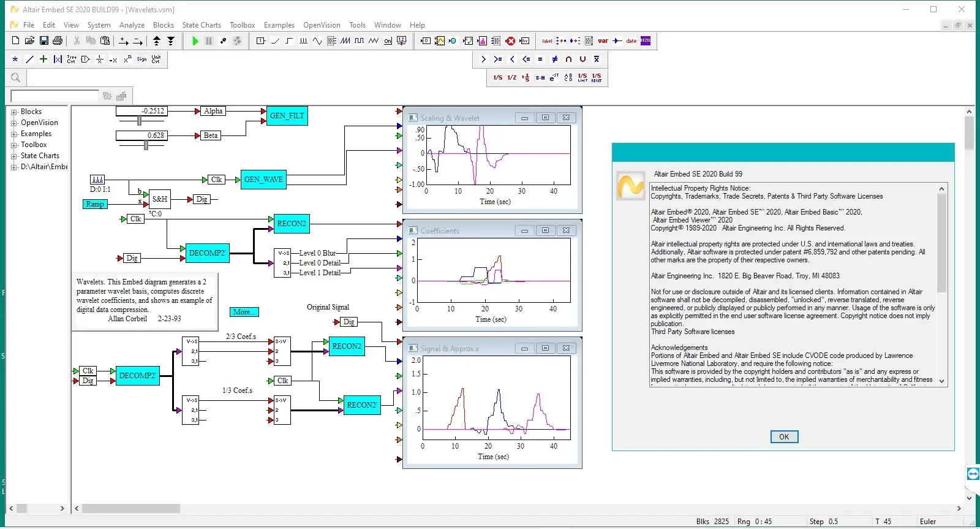Screen dimensions: 980x529
Task: Click the diagram's horizontal scrollbar thumb
Action: (x=131, y=509)
